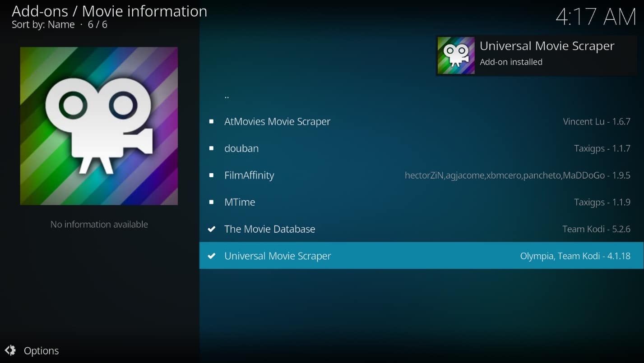Screen dimensions: 644x363
Task: Click the checkmark next to Universal Movie Scraper
Action: (211, 256)
